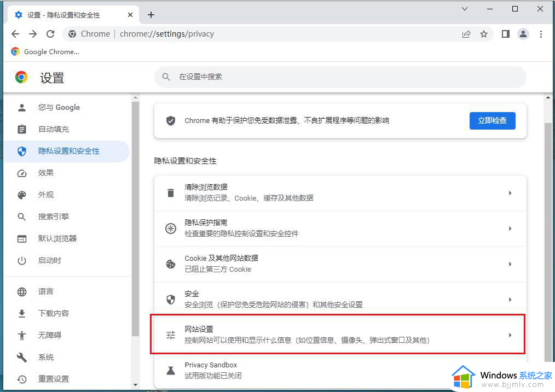Click the Chrome site info chip in address bar

pyautogui.click(x=89, y=34)
